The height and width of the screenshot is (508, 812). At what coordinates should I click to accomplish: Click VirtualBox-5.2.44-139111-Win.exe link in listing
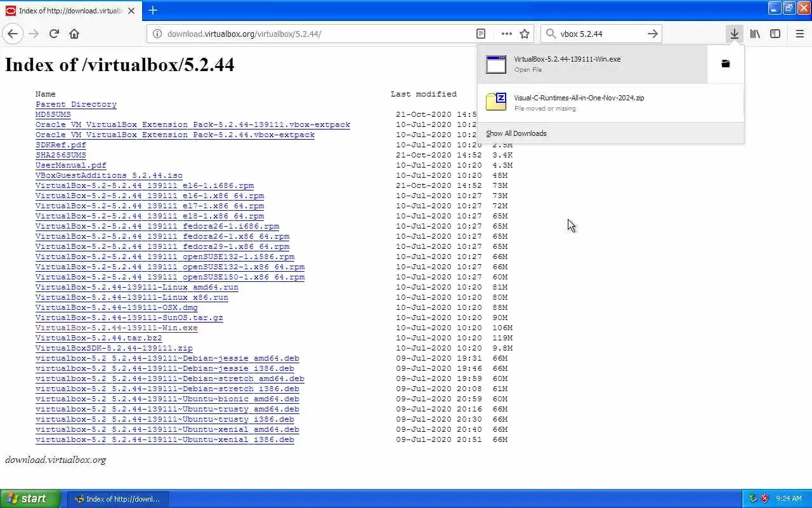(117, 328)
